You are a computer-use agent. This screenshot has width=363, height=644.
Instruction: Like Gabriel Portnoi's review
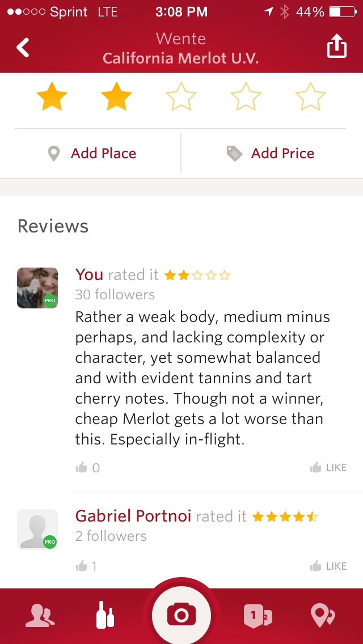coord(328,566)
